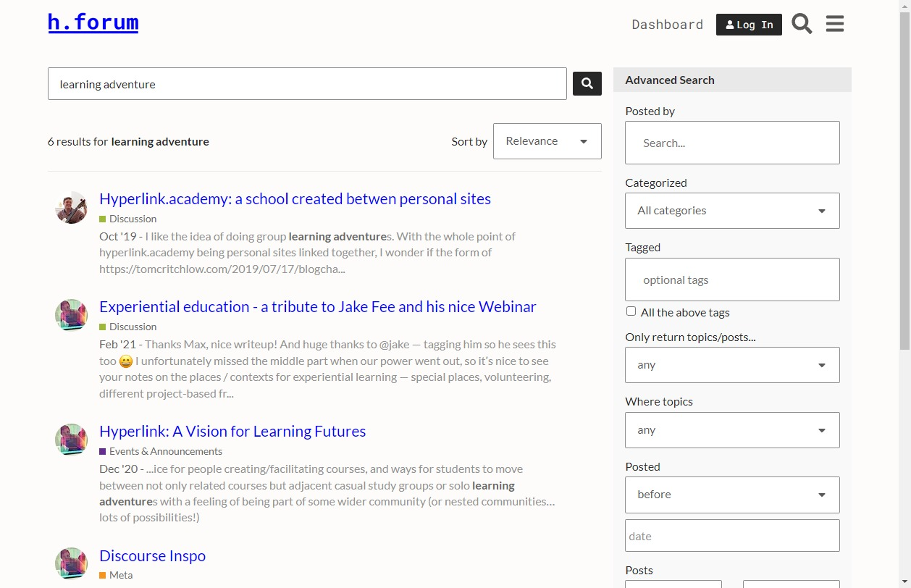Expand the All categories dropdown

point(732,211)
